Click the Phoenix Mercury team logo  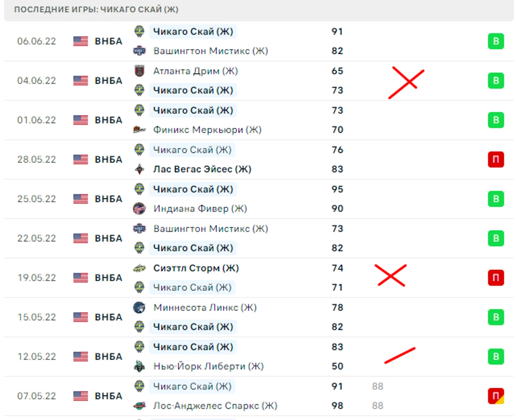(139, 130)
